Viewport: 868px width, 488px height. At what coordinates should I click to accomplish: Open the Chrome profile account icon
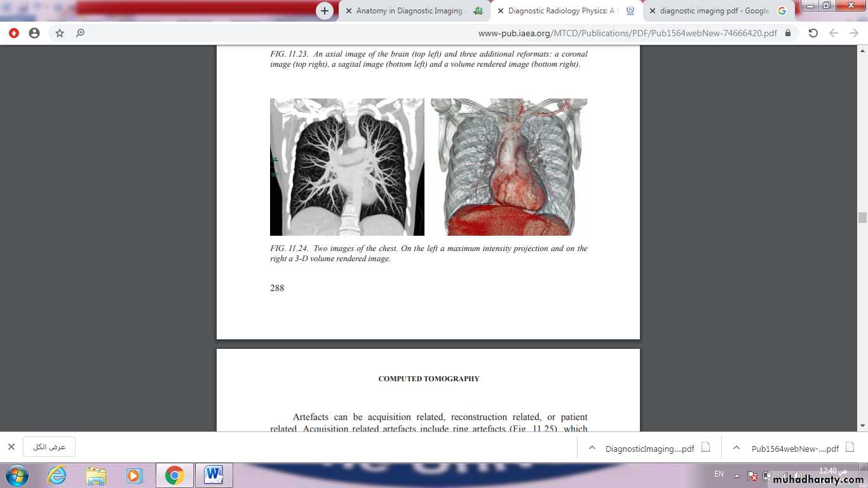point(34,33)
